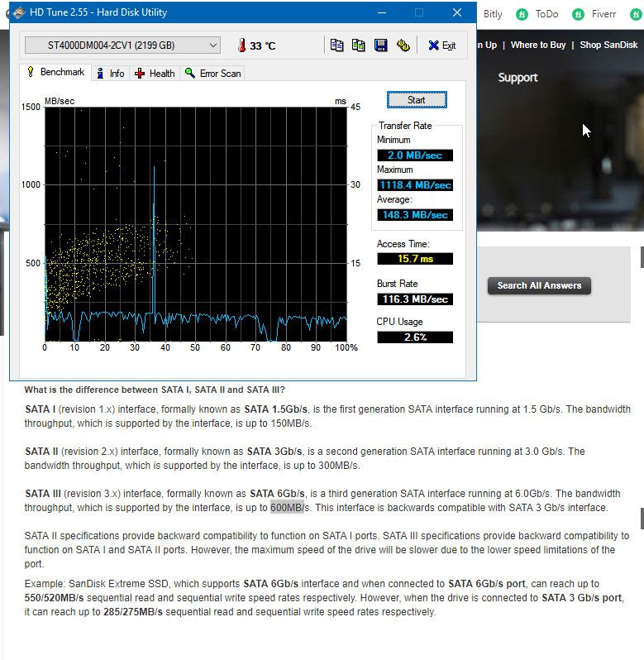Click the Support heading link
The height and width of the screenshot is (660, 644).
(518, 78)
